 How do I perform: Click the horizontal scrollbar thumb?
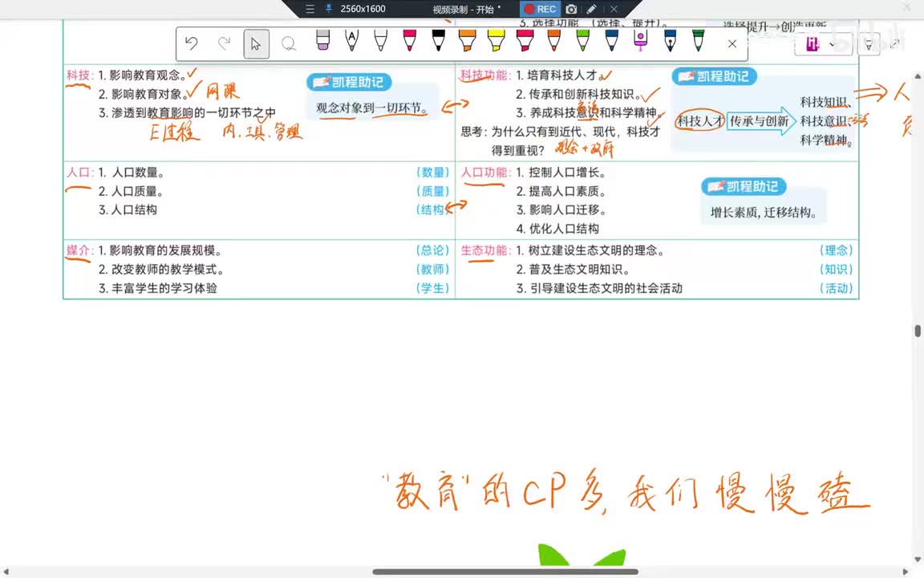pyautogui.click(x=505, y=572)
